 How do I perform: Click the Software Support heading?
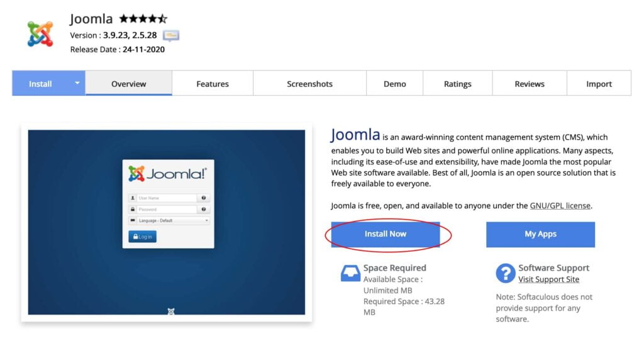pyautogui.click(x=553, y=268)
